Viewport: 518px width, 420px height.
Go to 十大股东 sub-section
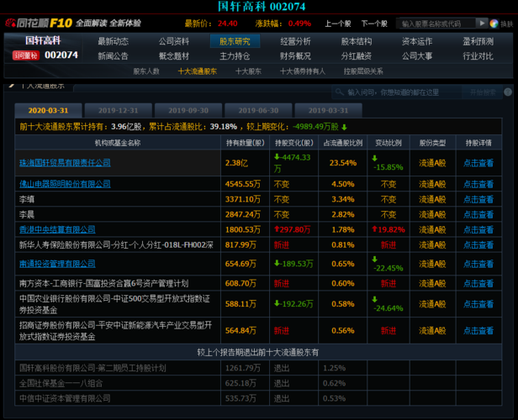click(248, 71)
